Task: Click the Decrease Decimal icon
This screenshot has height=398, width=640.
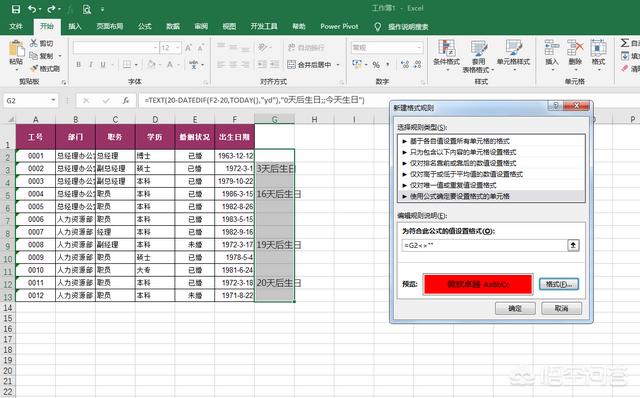Action: tap(418, 64)
